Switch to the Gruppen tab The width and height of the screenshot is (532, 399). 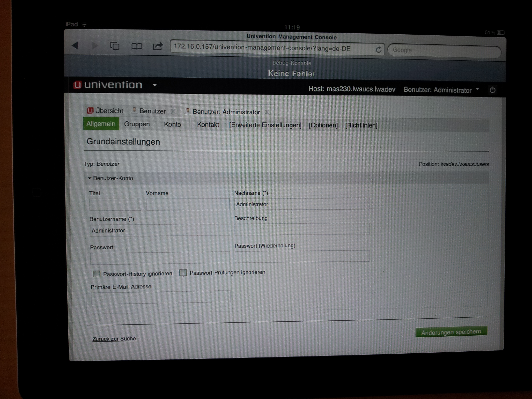137,124
